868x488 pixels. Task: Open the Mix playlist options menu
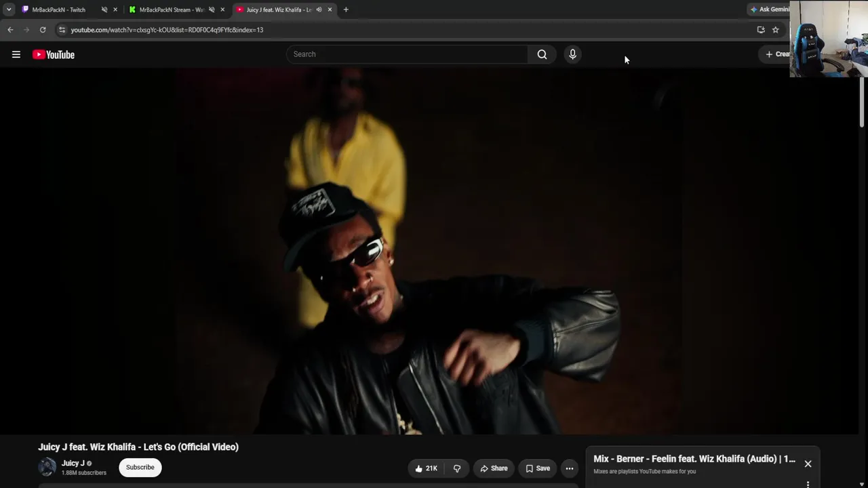click(808, 485)
